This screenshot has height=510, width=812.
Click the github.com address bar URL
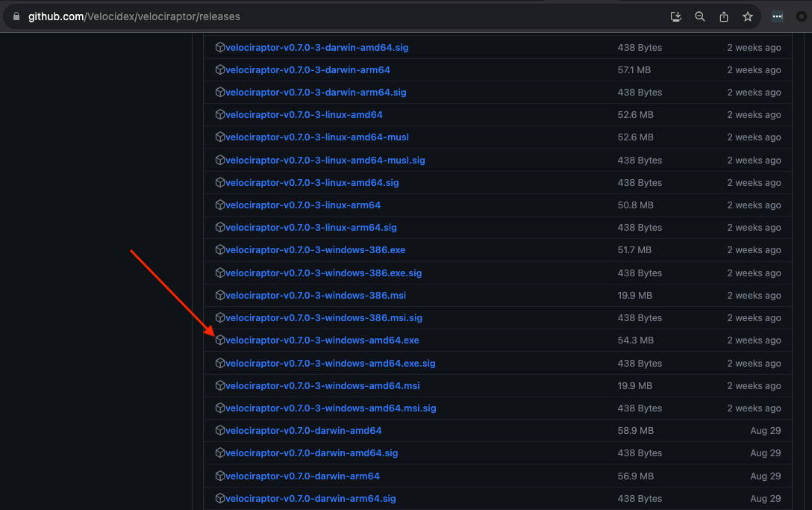point(134,16)
